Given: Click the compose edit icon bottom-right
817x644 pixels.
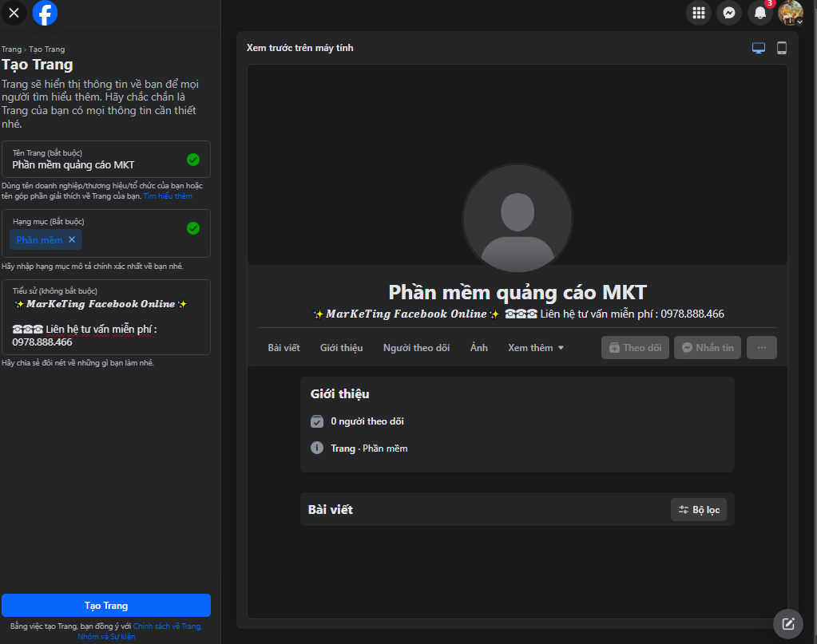Looking at the screenshot, I should point(788,623).
